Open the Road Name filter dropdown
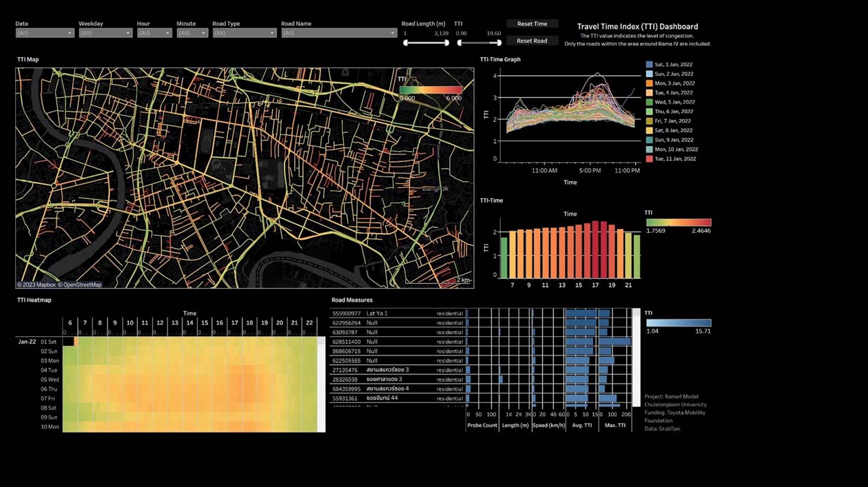 pos(338,33)
